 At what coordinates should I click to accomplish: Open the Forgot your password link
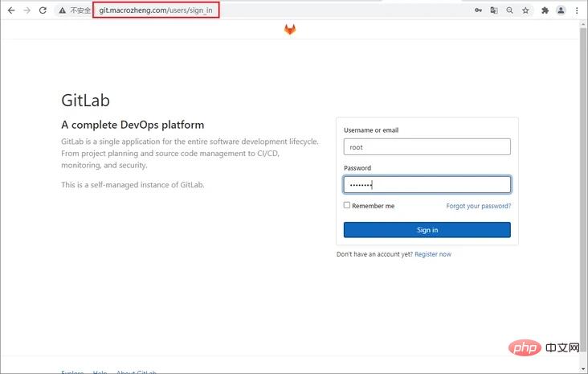click(x=478, y=206)
